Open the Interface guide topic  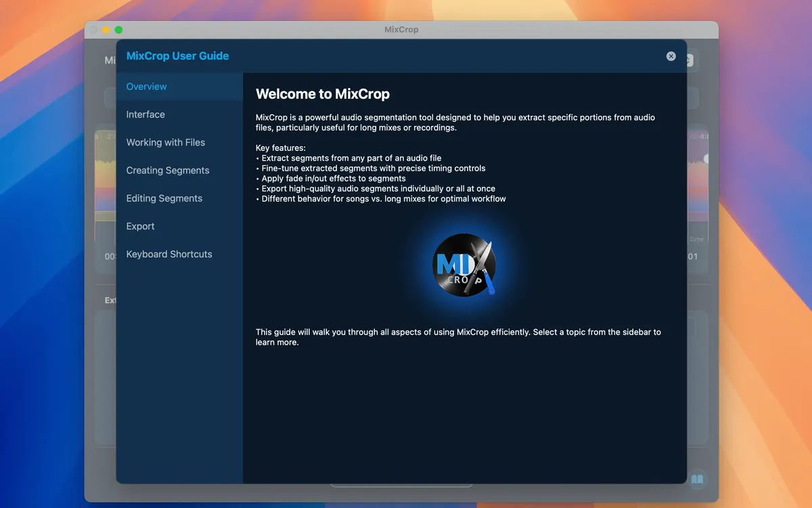click(x=145, y=114)
